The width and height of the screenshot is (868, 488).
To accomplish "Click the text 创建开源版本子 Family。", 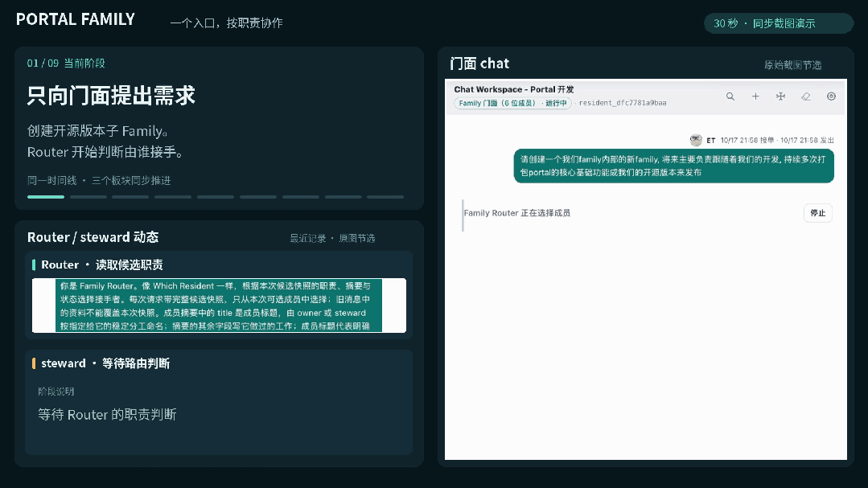I will click(97, 131).
